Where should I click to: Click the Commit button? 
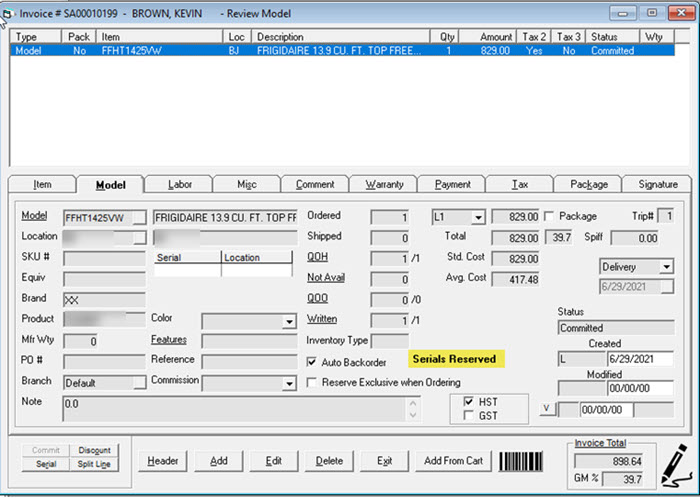coord(46,450)
